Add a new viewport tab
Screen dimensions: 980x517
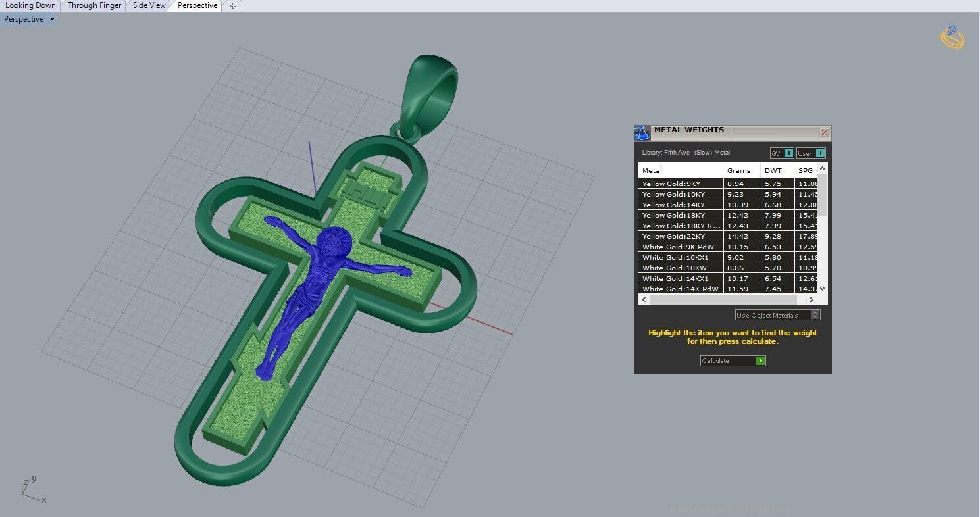(x=233, y=5)
